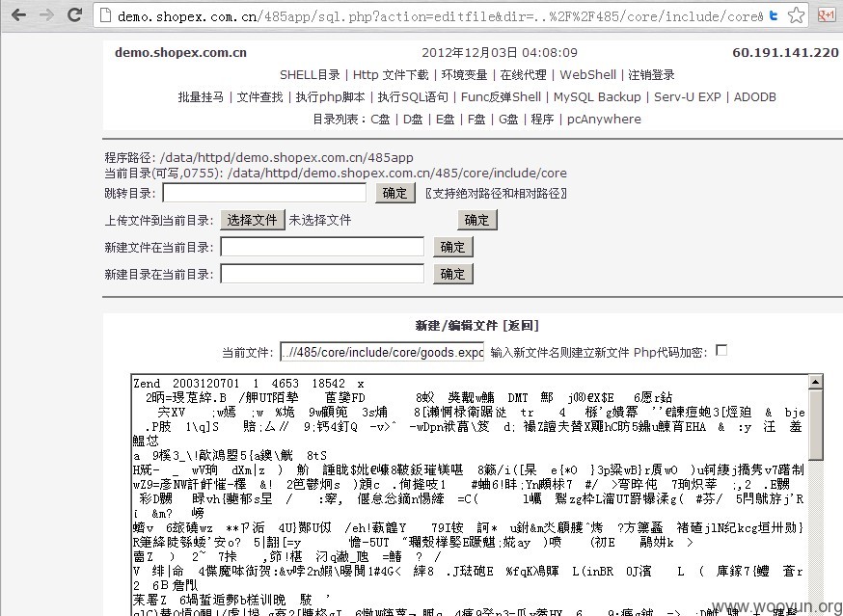Click the 新建文件在当前目录 input field
This screenshot has width=843, height=616.
[x=322, y=247]
